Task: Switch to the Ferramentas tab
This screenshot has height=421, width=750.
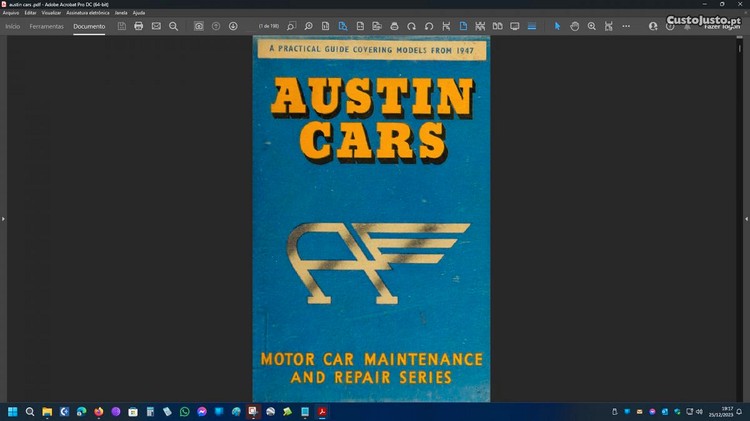Action: tap(47, 26)
